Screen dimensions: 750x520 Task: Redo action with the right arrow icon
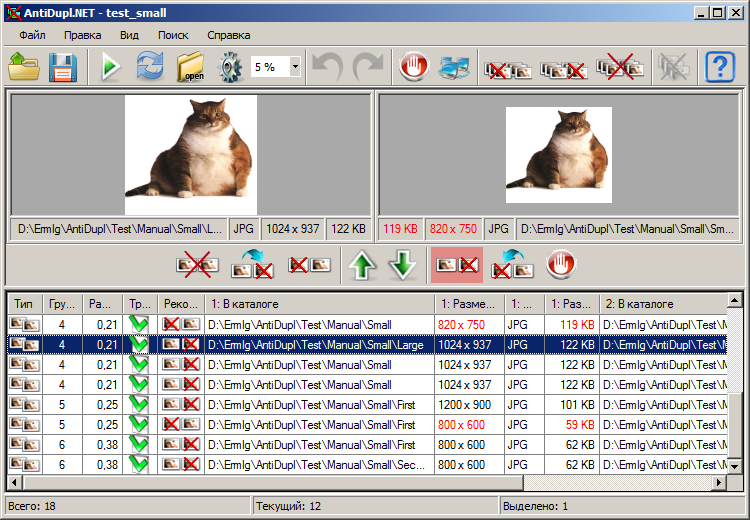pos(368,66)
